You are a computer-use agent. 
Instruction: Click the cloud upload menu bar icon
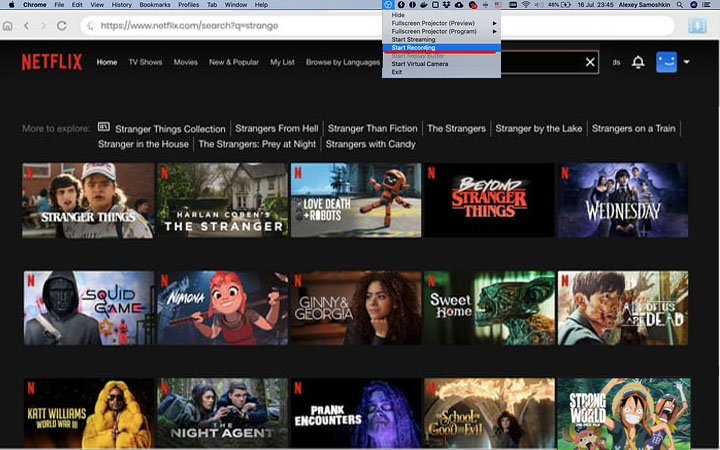pyautogui.click(x=459, y=5)
